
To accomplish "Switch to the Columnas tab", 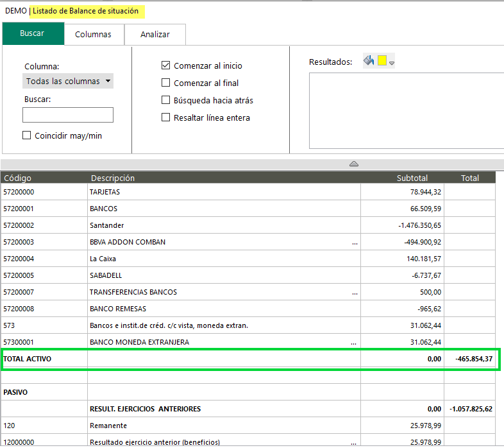I will [93, 35].
